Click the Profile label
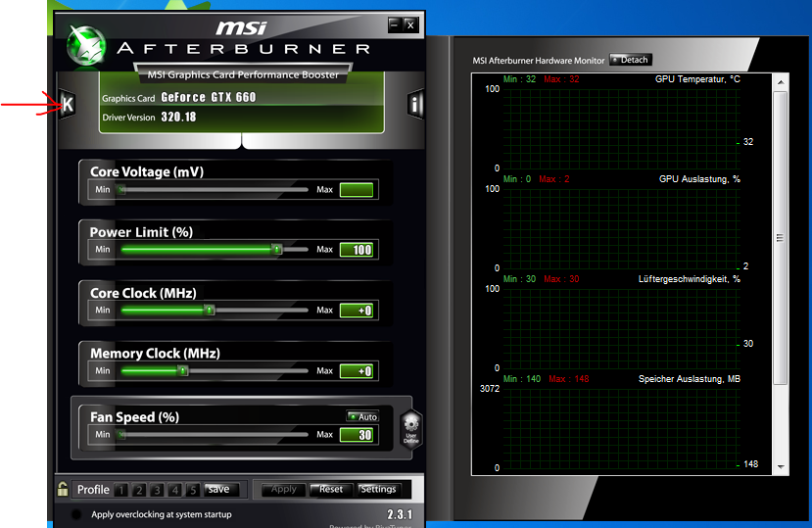 coord(93,490)
